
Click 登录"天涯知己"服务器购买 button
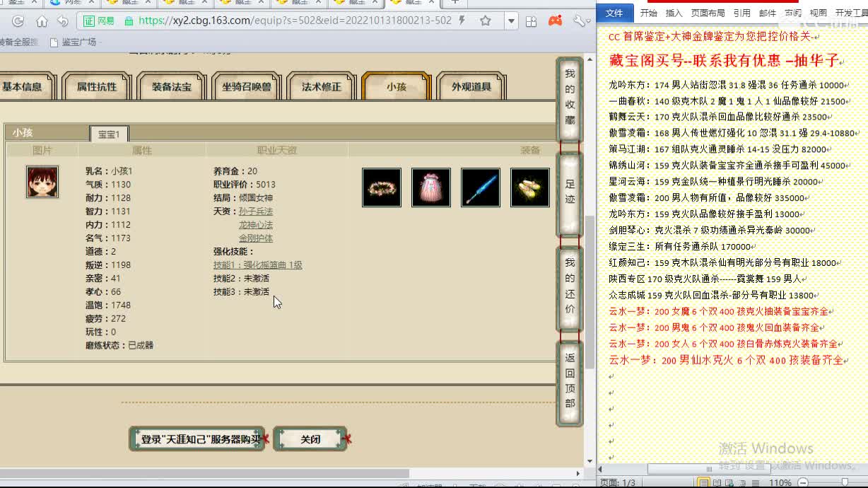[197, 439]
